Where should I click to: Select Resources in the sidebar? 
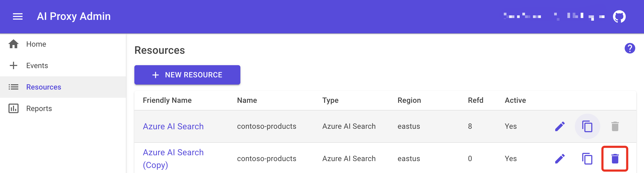click(x=43, y=87)
